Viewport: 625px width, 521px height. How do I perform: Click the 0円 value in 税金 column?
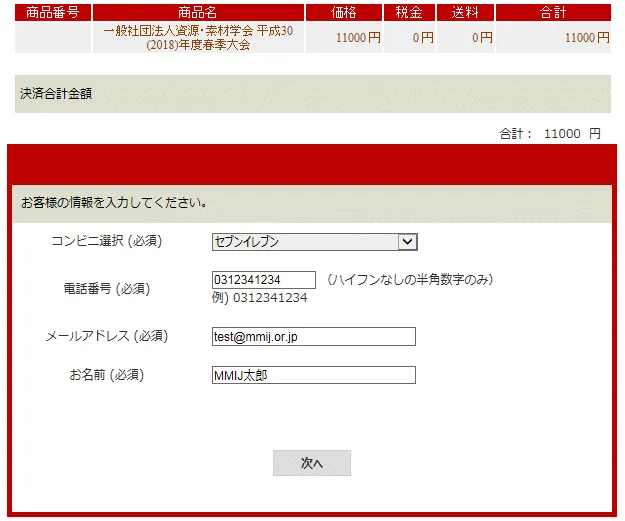click(422, 38)
